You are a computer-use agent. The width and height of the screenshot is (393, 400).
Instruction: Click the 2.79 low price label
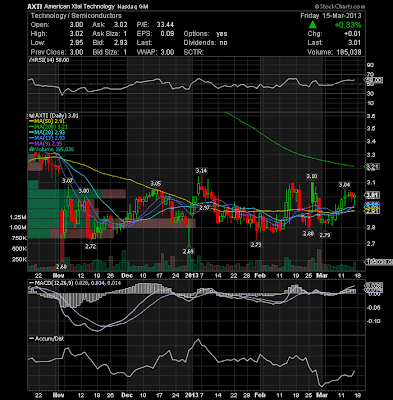(325, 235)
